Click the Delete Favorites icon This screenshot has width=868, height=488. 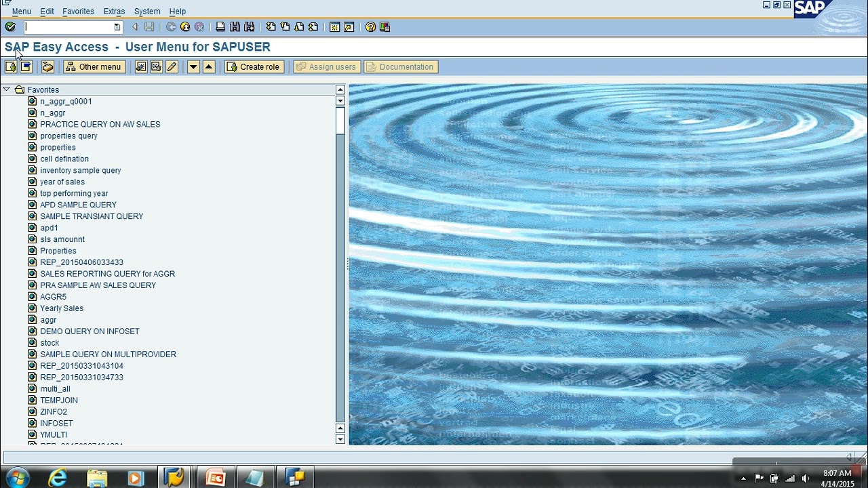pos(156,66)
